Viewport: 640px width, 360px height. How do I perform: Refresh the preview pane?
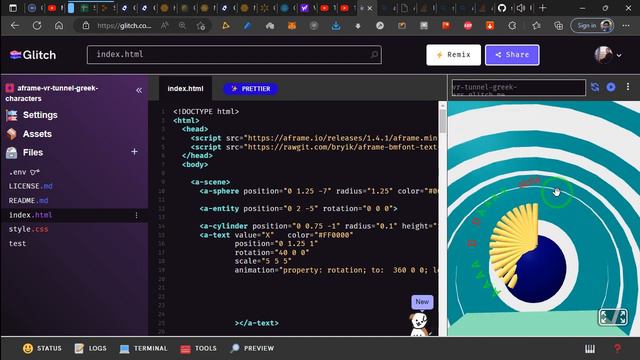pos(595,87)
